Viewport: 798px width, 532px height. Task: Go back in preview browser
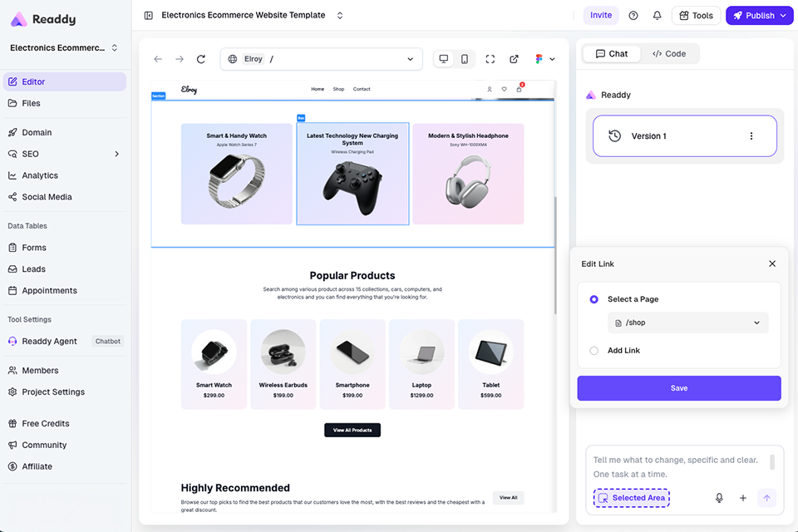pyautogui.click(x=158, y=59)
